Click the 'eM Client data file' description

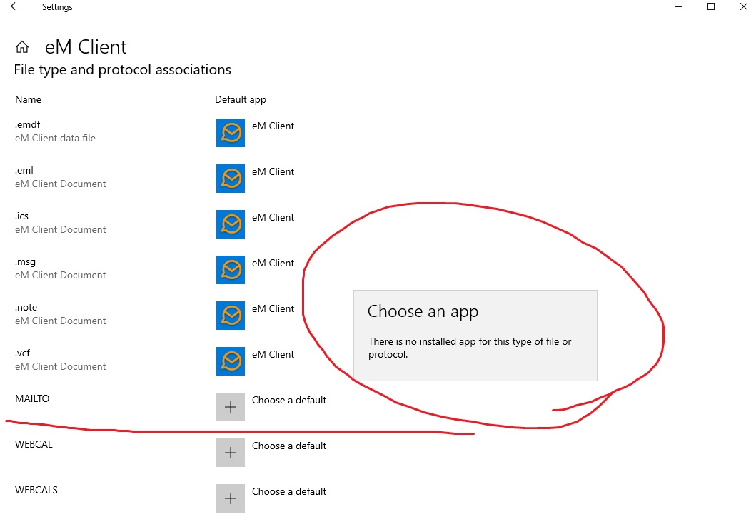(56, 139)
